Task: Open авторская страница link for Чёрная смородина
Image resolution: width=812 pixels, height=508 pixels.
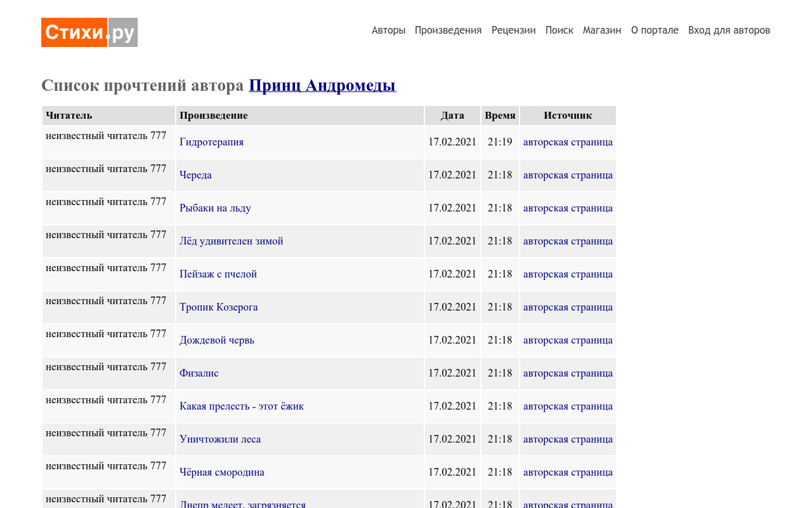Action: tap(568, 472)
